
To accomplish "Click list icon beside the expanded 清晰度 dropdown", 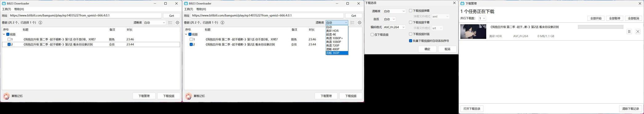I will click(353, 22).
